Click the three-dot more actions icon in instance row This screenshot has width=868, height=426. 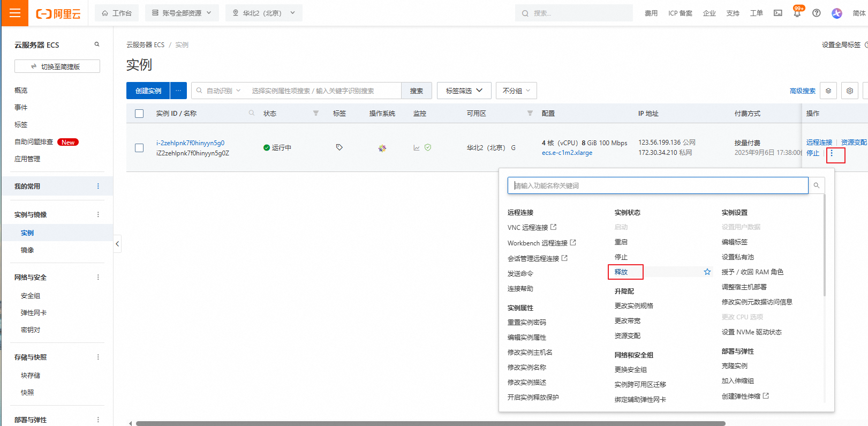point(832,154)
